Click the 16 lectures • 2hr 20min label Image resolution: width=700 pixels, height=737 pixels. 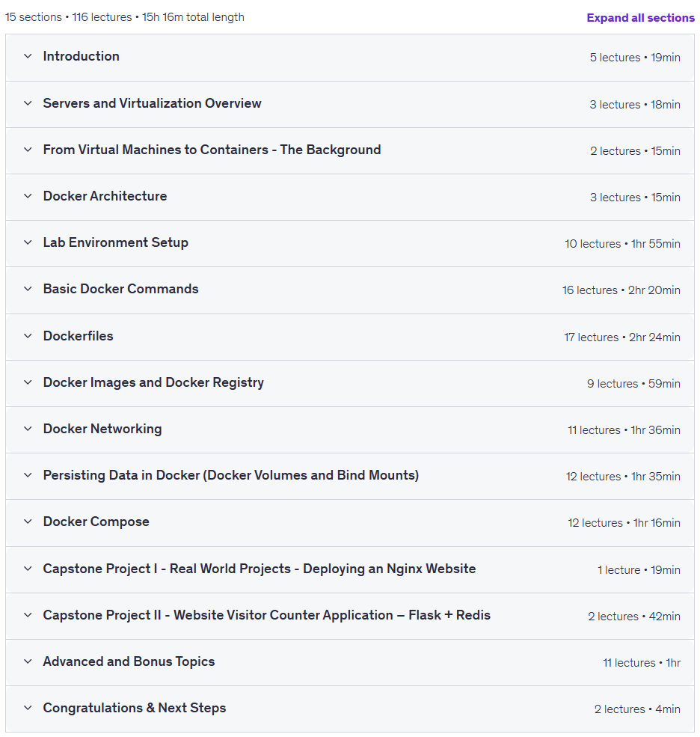621,290
